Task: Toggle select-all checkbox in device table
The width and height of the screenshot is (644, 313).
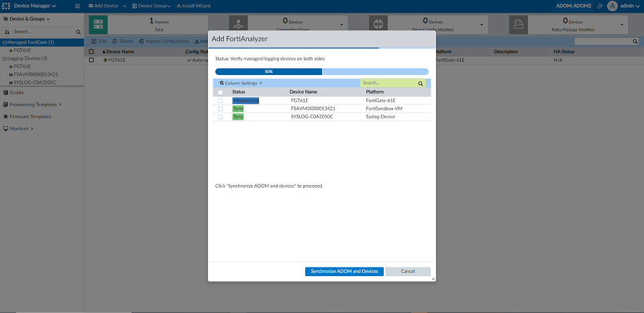Action: coord(91,52)
